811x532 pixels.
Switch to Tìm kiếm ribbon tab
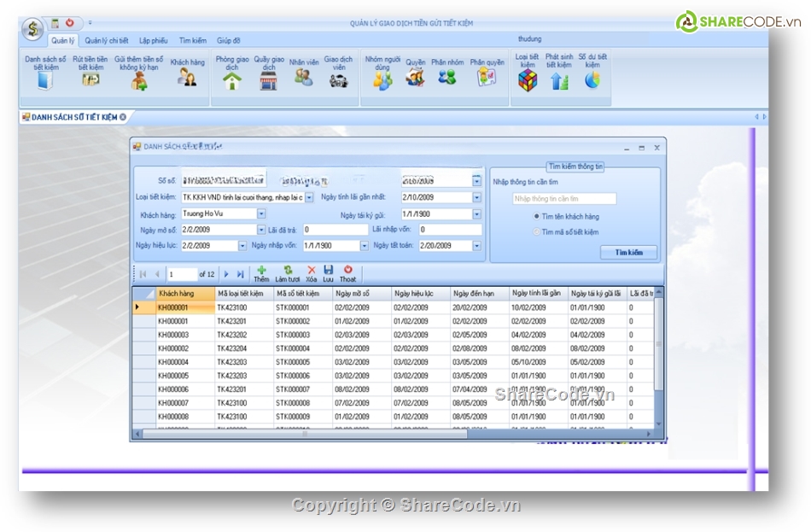point(192,40)
